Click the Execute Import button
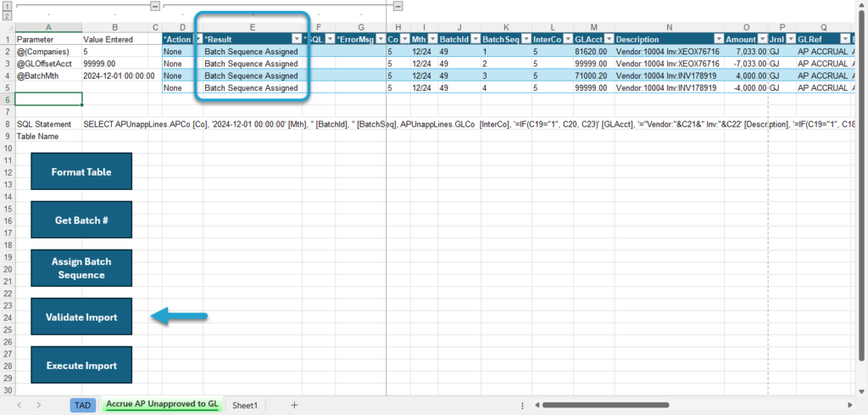This screenshot has width=868, height=415. coord(81,365)
